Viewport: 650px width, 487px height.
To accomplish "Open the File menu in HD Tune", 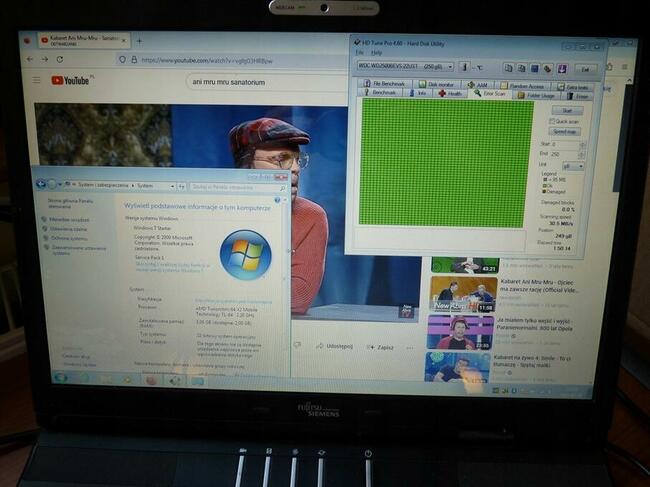I will [360, 53].
